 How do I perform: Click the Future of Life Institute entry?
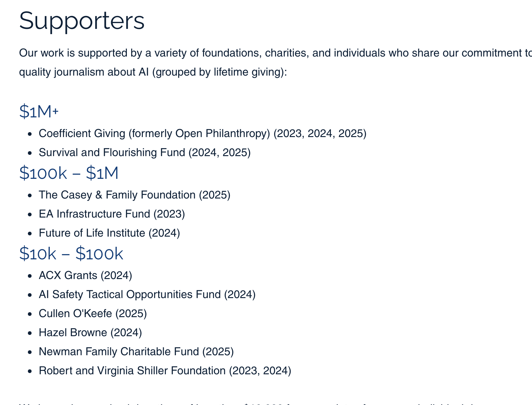point(109,233)
